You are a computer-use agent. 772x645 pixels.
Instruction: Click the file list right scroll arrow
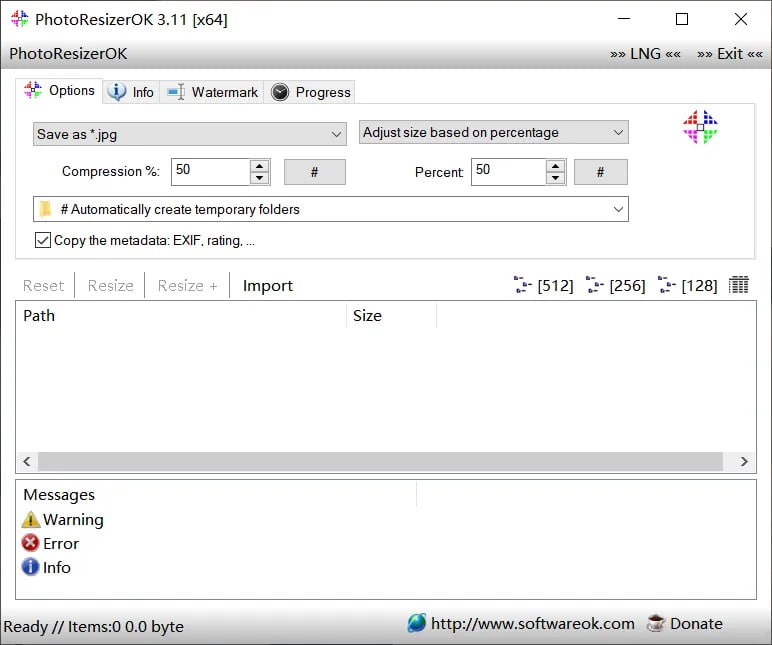point(744,461)
